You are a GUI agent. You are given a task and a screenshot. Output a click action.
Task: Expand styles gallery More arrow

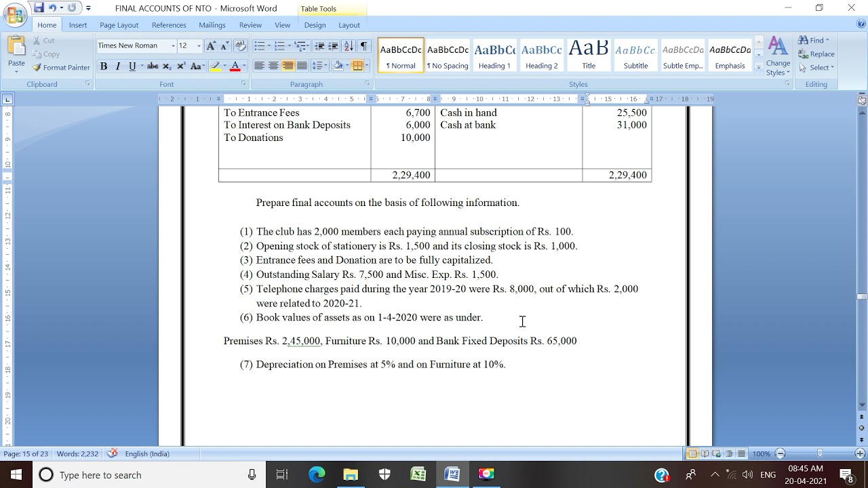[x=759, y=68]
